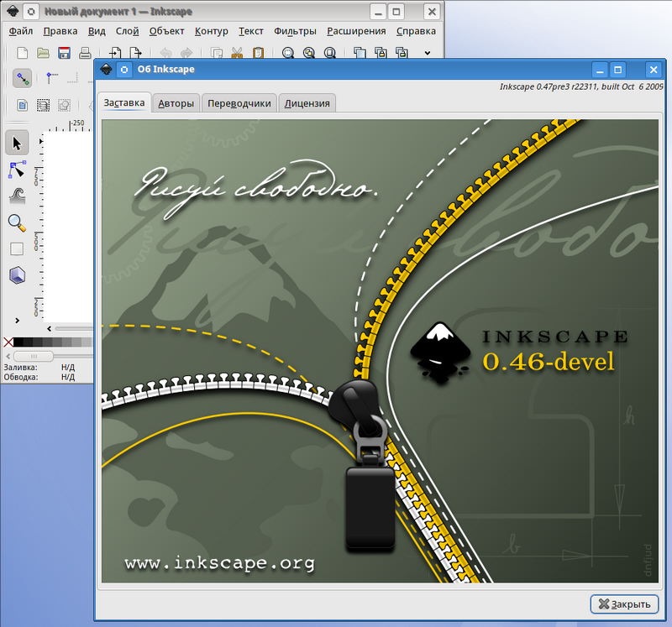Click the Закрыть button
Image resolution: width=672 pixels, height=627 pixels.
pyautogui.click(x=624, y=603)
